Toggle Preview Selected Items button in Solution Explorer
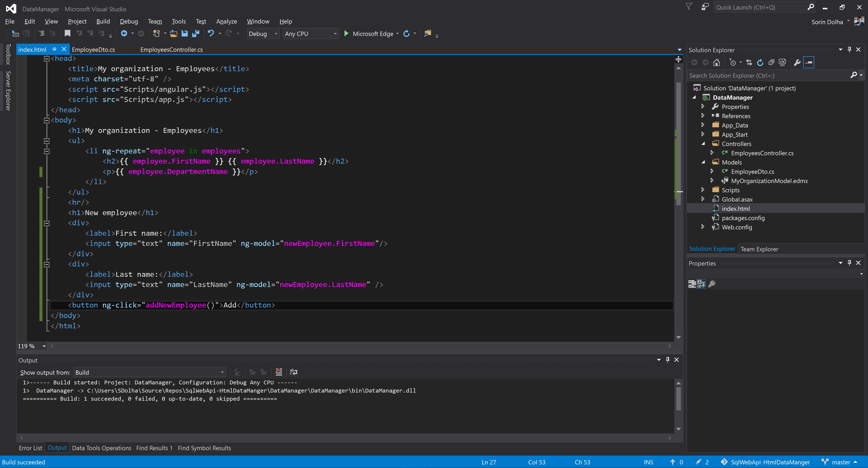 point(809,62)
